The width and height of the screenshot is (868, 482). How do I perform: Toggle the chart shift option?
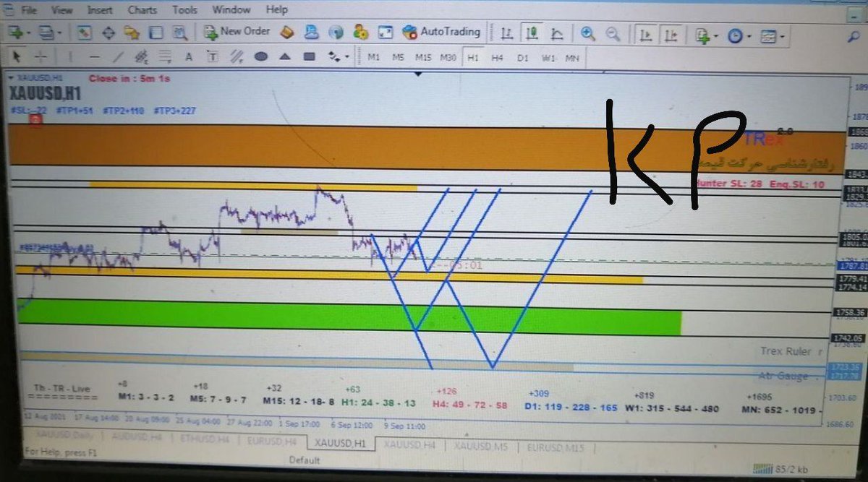click(x=671, y=34)
